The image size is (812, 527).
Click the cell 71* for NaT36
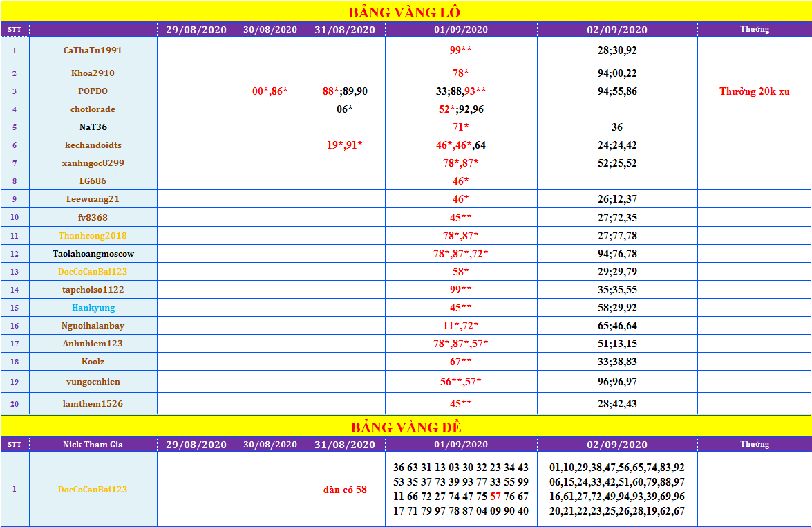[x=461, y=127]
